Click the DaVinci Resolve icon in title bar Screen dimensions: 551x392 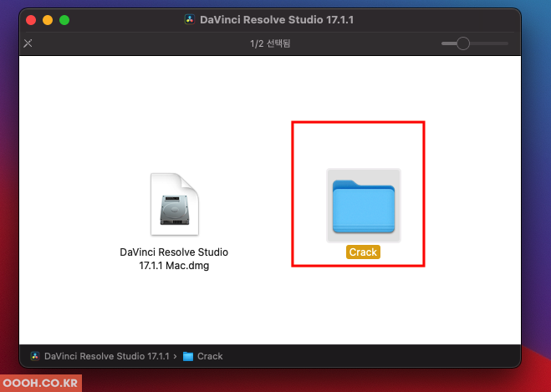pyautogui.click(x=190, y=19)
